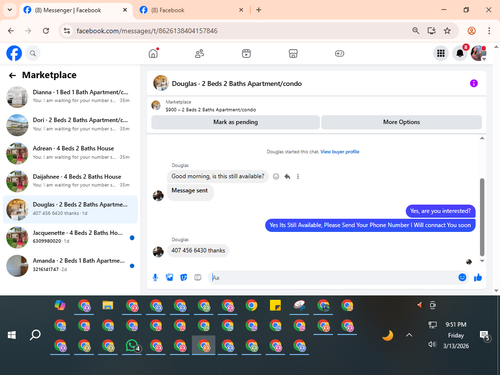
Task: Reply to the 'Good morning' message
Action: coord(287,176)
